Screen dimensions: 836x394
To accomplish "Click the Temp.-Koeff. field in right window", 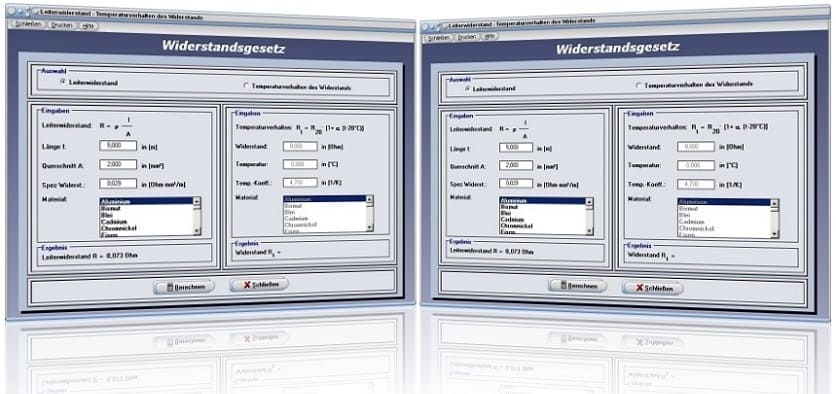I will (696, 184).
